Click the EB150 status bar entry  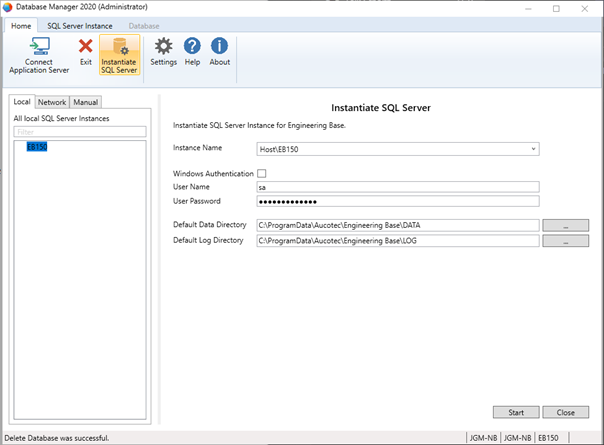point(548,438)
